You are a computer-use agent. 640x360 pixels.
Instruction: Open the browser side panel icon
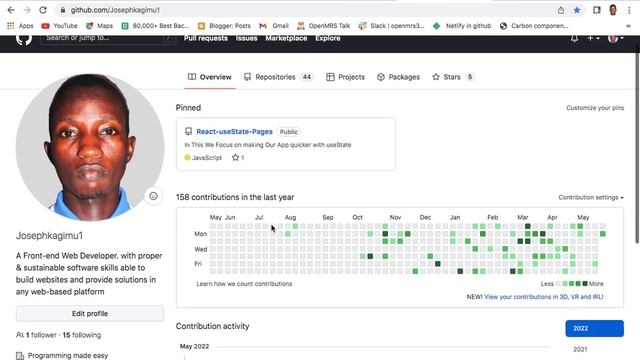597,10
